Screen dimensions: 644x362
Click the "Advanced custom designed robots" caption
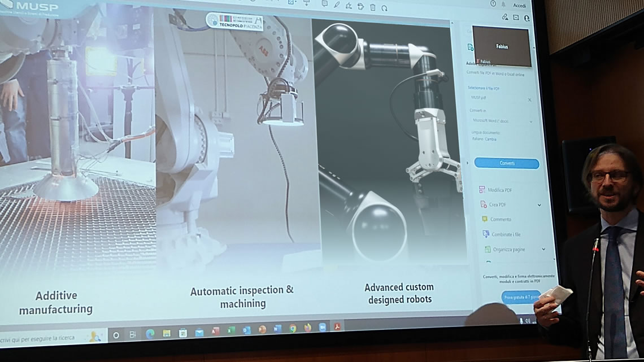tap(399, 293)
